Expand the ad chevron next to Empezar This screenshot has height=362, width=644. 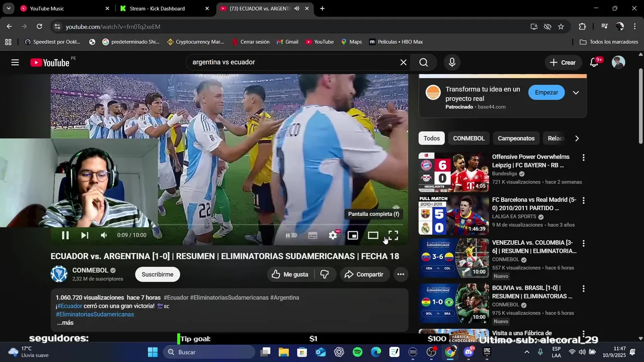[576, 93]
